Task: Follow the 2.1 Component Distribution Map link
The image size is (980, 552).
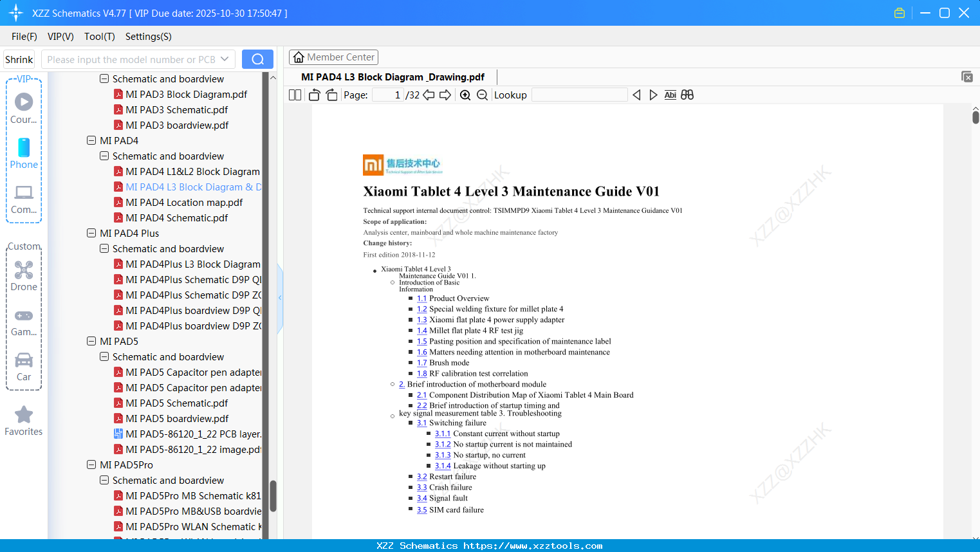Action: click(x=421, y=395)
